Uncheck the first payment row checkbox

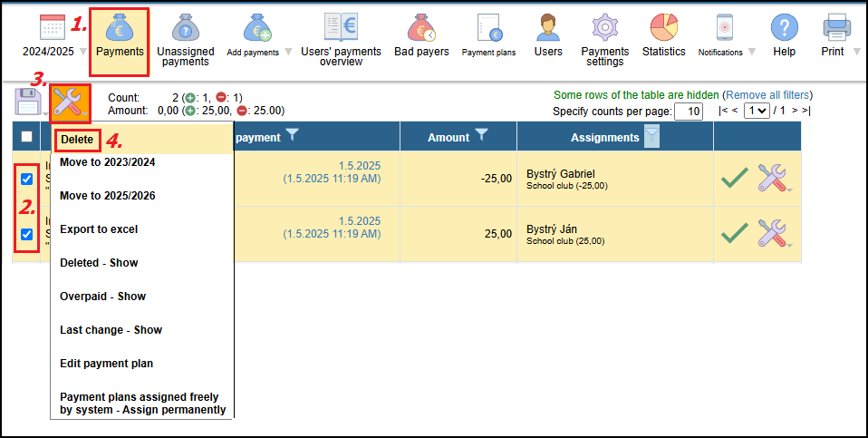[26, 179]
